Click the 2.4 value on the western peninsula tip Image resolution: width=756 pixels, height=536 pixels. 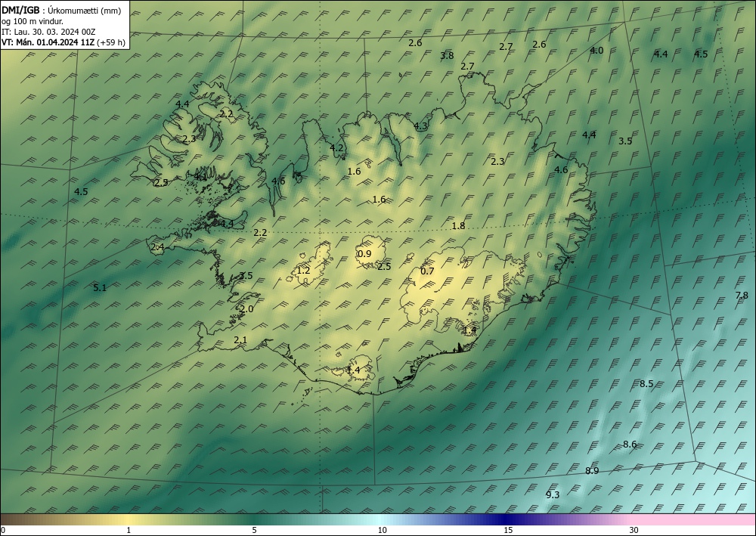[x=158, y=247]
